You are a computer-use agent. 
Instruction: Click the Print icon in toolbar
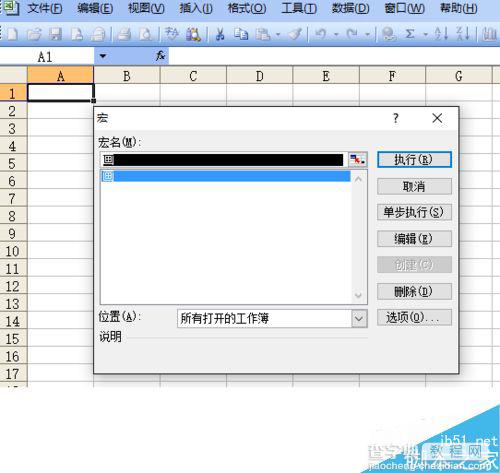pos(124,34)
